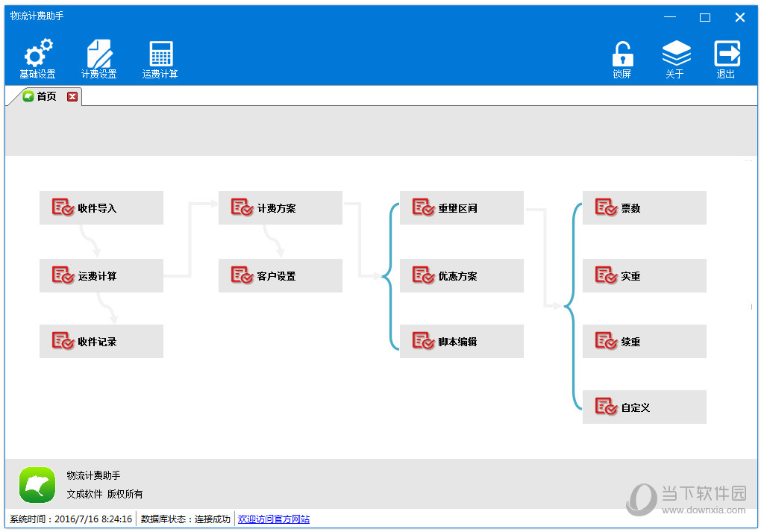This screenshot has height=532, width=764.
Task: Select the 自定义 label
Action: pyautogui.click(x=636, y=408)
